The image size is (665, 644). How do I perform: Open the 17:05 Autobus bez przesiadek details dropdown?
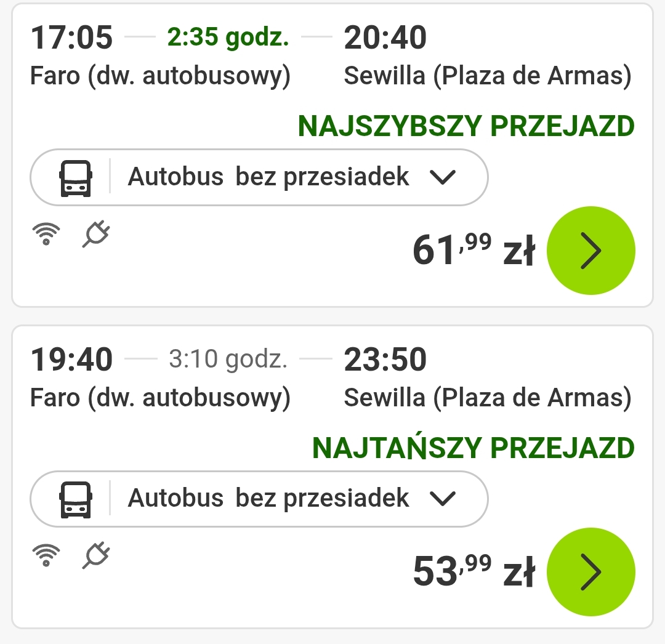coord(259,177)
